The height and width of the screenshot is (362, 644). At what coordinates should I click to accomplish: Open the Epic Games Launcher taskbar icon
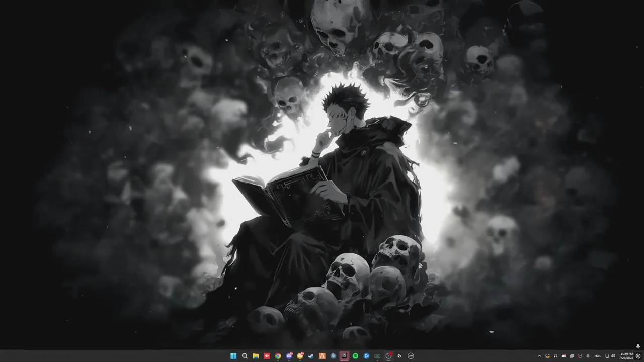[x=344, y=356]
